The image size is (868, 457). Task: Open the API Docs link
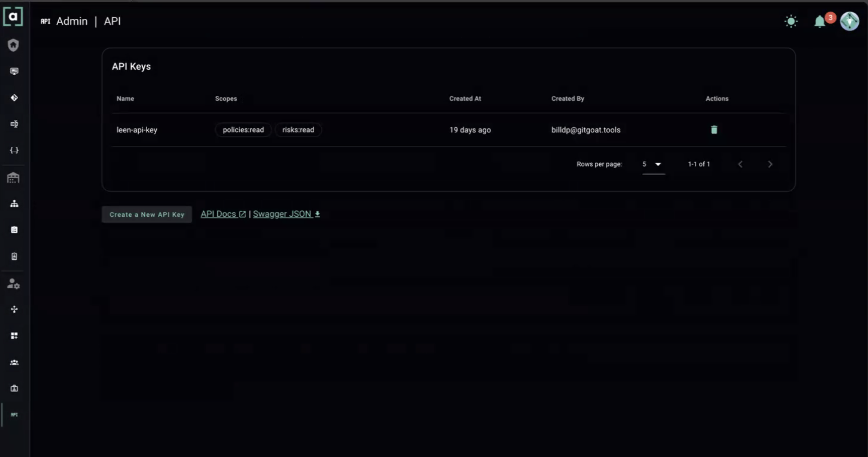coord(223,214)
